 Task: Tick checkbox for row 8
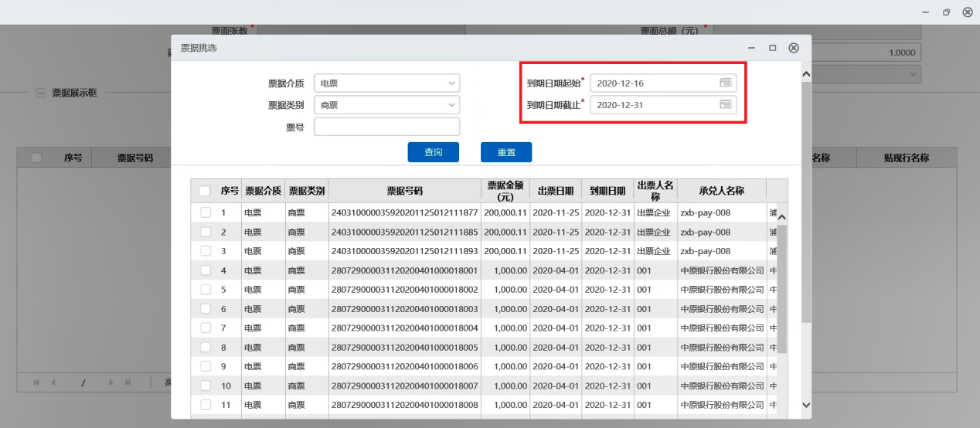pyautogui.click(x=206, y=347)
